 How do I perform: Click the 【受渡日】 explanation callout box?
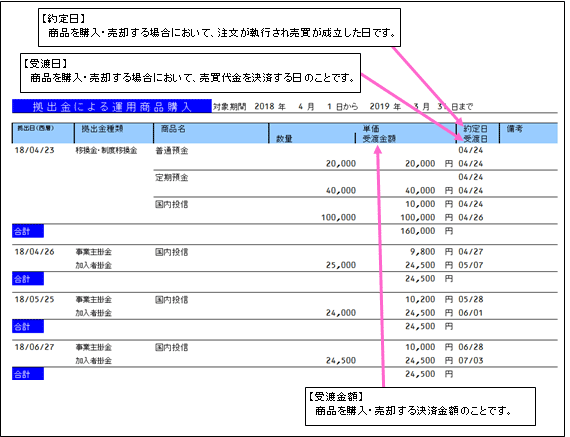click(x=190, y=73)
